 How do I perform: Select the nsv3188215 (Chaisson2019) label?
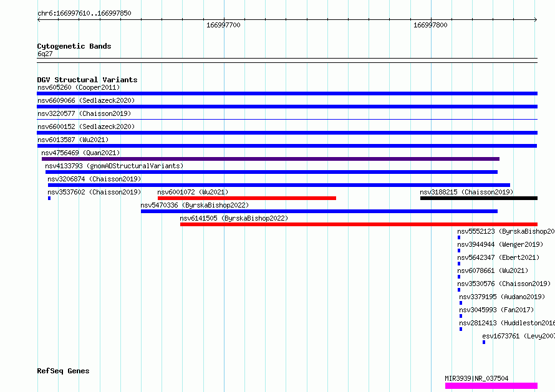(466, 192)
